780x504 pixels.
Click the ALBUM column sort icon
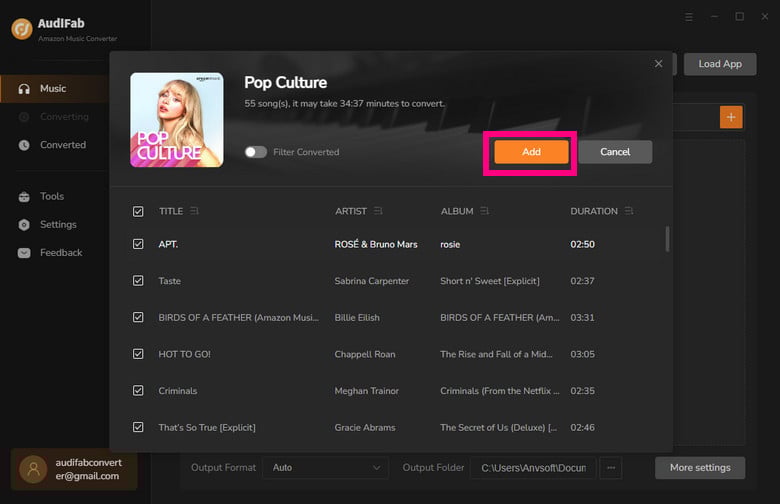click(485, 211)
